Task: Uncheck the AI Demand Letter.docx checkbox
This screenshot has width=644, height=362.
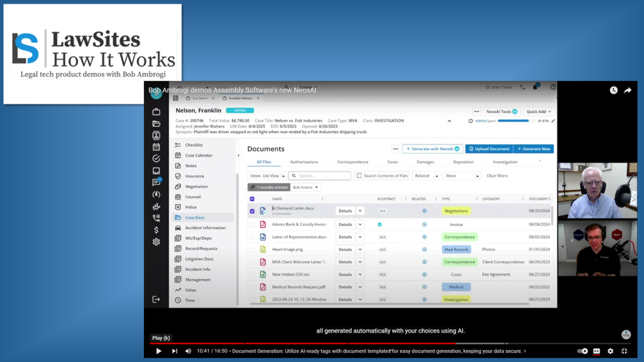Action: tap(252, 211)
